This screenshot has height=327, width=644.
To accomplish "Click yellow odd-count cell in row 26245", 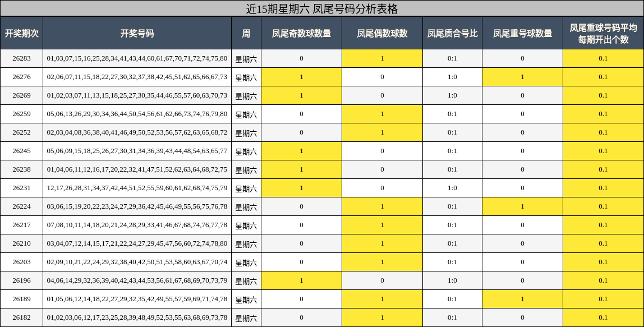I will point(301,151).
